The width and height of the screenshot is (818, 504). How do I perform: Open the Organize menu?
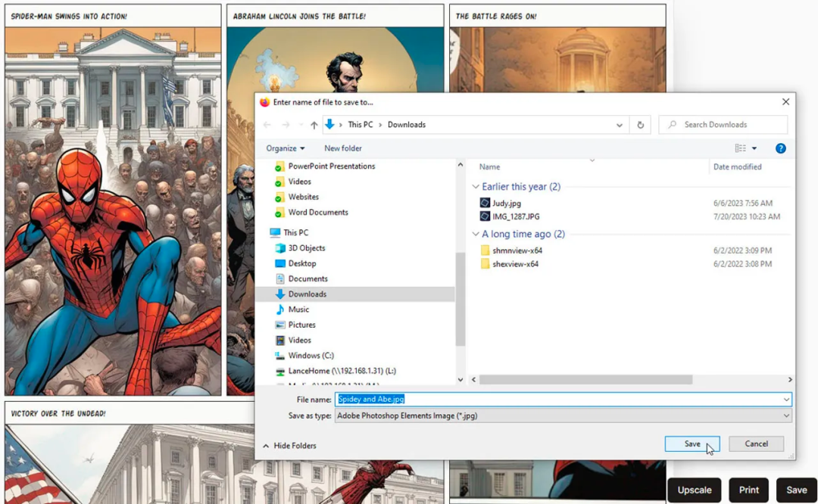coord(285,148)
